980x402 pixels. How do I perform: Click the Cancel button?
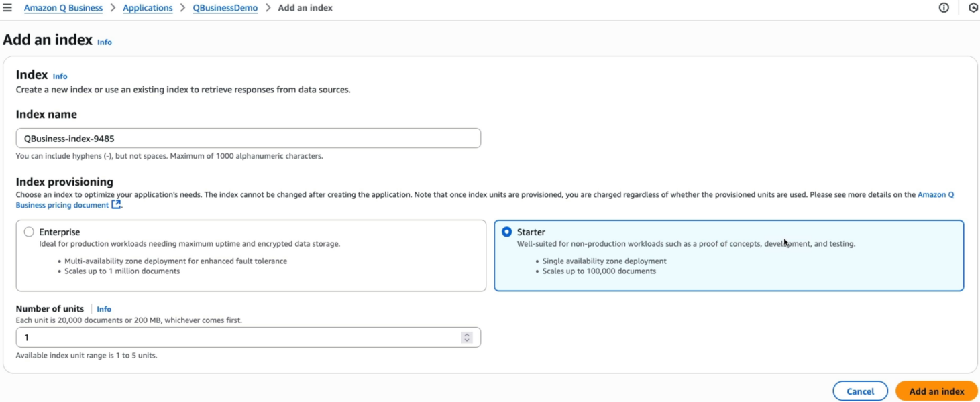(860, 391)
